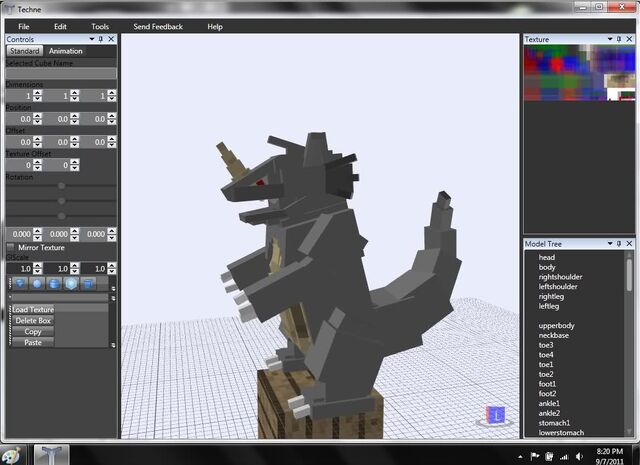
Task: Click the third blue banded shape icon
Action: tap(54, 283)
